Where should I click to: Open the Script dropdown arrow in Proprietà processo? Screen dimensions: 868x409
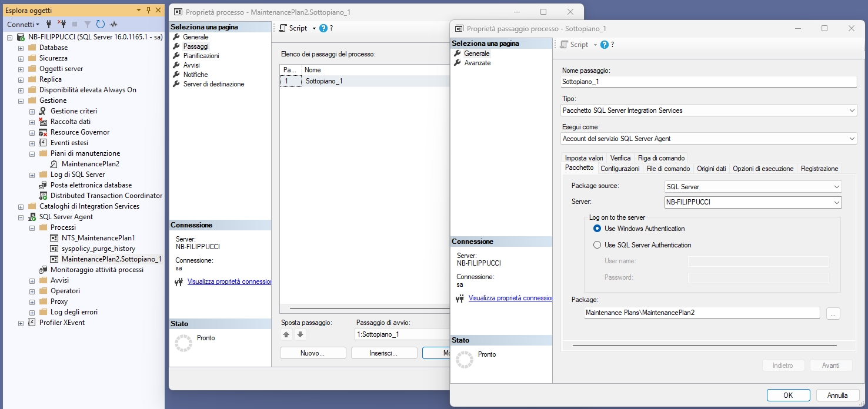314,28
